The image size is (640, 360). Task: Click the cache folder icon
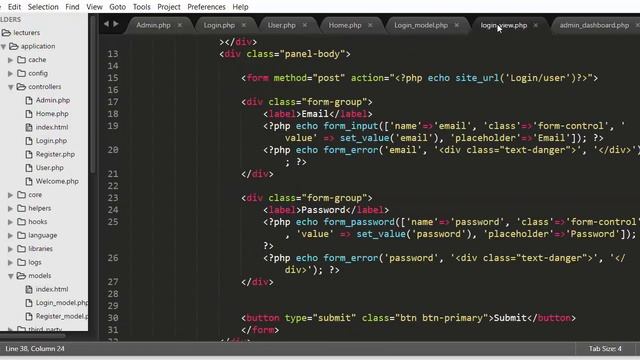[x=22, y=60]
